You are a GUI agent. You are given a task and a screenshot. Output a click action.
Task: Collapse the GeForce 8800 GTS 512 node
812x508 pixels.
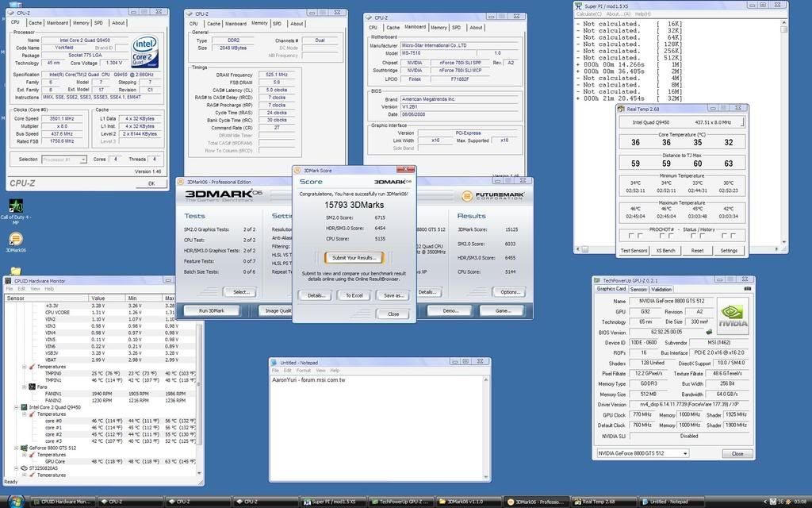point(16,448)
